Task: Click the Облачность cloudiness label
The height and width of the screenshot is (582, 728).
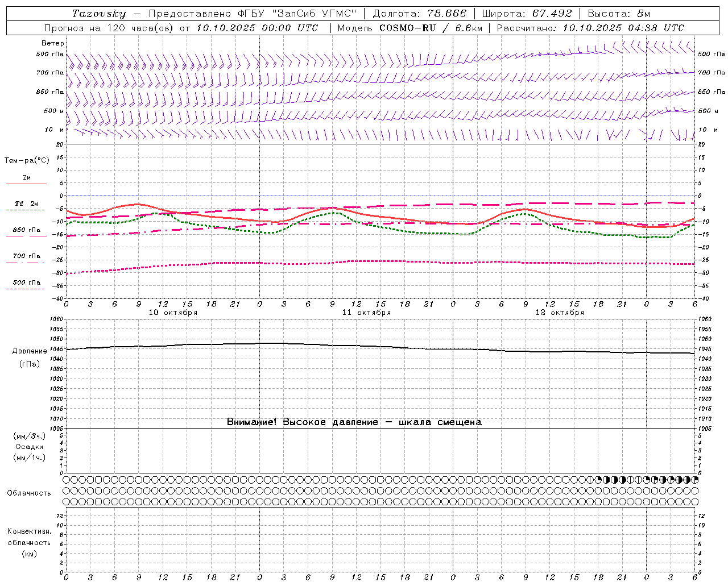Action: coord(29,493)
